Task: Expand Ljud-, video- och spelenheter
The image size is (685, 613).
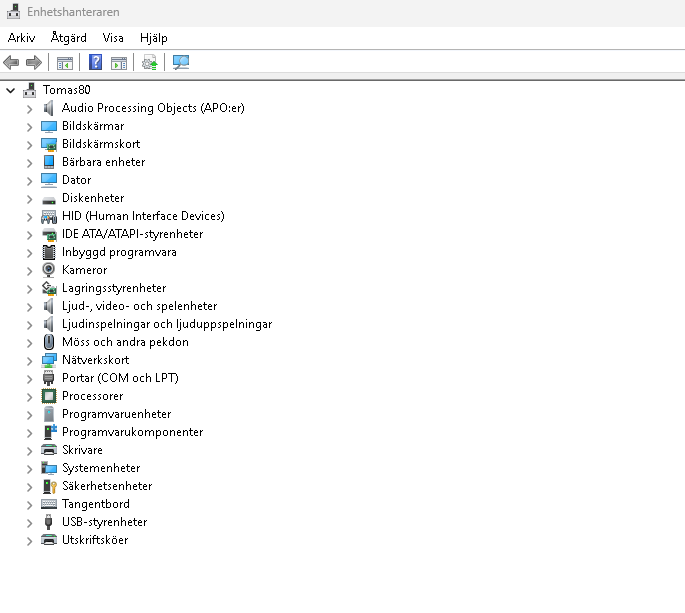Action: 29,307
